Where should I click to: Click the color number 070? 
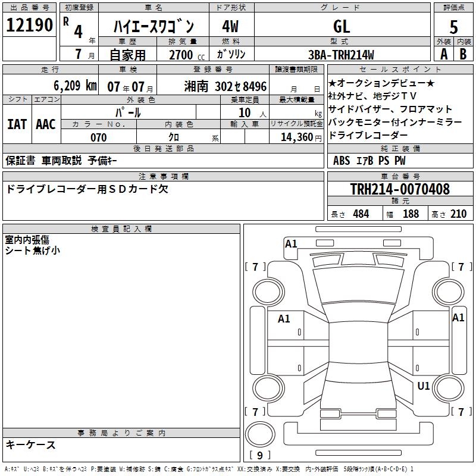[99, 137]
